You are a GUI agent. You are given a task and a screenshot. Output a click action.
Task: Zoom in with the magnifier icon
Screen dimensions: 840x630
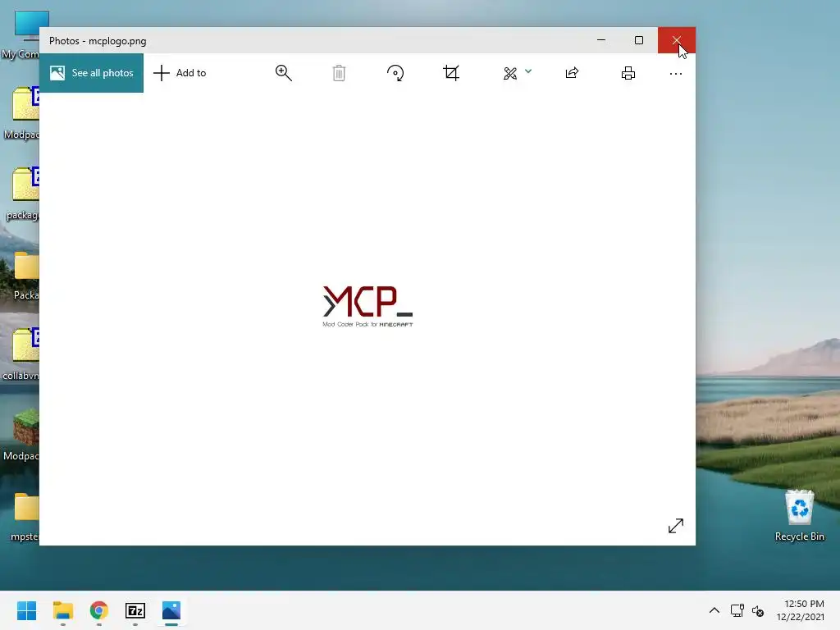pyautogui.click(x=283, y=73)
